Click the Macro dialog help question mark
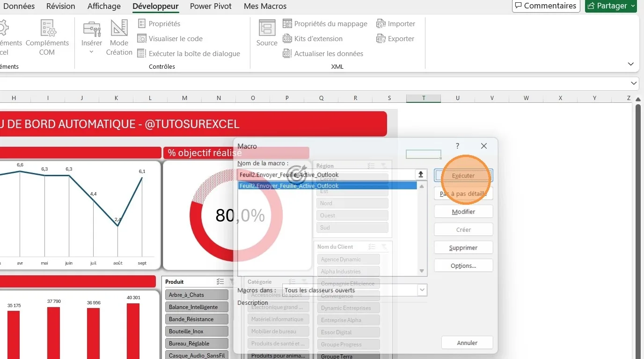The width and height of the screenshot is (644, 359). pyautogui.click(x=458, y=146)
